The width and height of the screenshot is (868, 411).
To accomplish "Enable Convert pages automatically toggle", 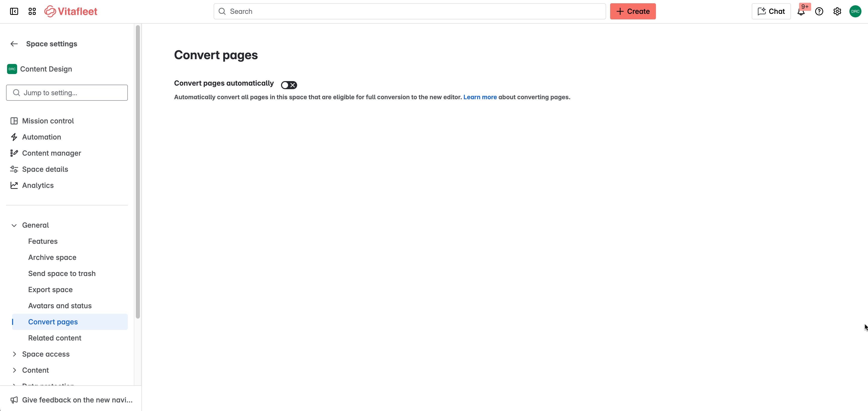I will (x=289, y=85).
